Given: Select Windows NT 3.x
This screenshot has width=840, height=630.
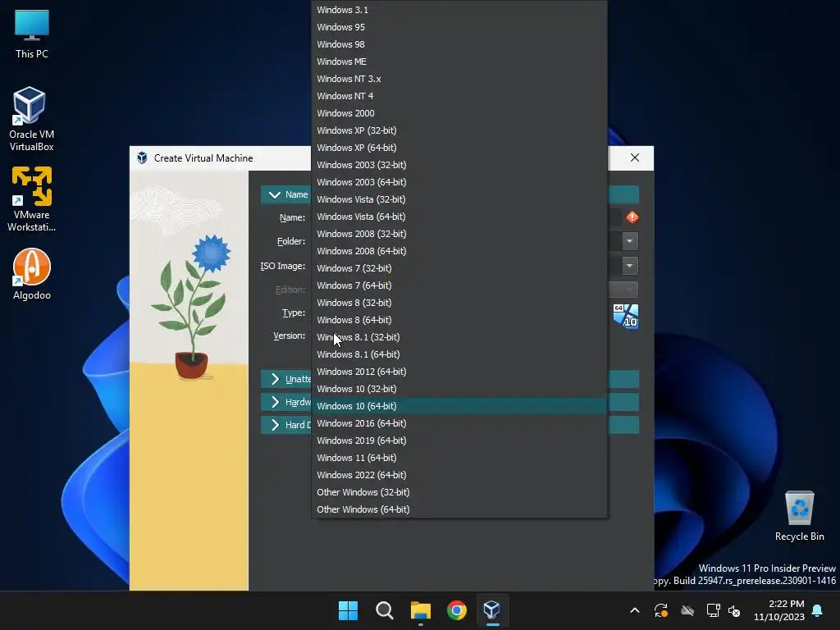Looking at the screenshot, I should (459, 79).
